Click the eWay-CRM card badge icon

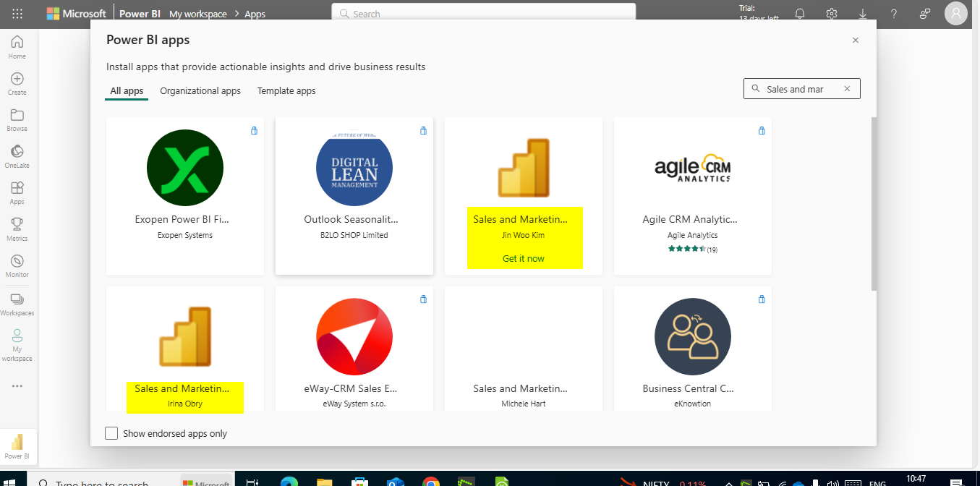tap(423, 299)
